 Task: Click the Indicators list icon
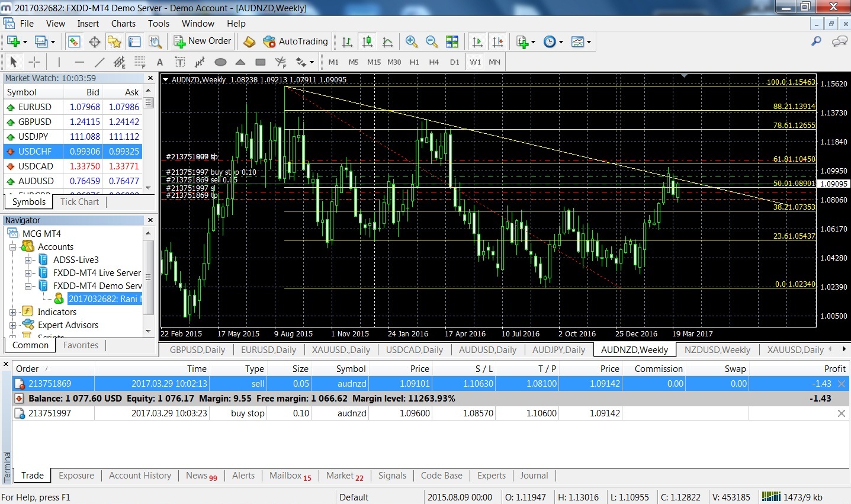(522, 41)
